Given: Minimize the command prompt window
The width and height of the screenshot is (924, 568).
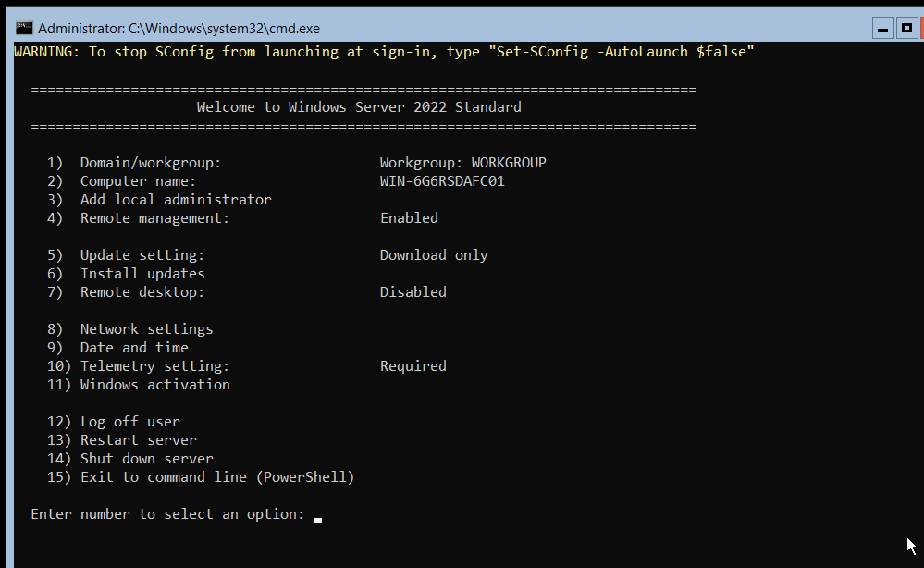Looking at the screenshot, I should [x=882, y=28].
